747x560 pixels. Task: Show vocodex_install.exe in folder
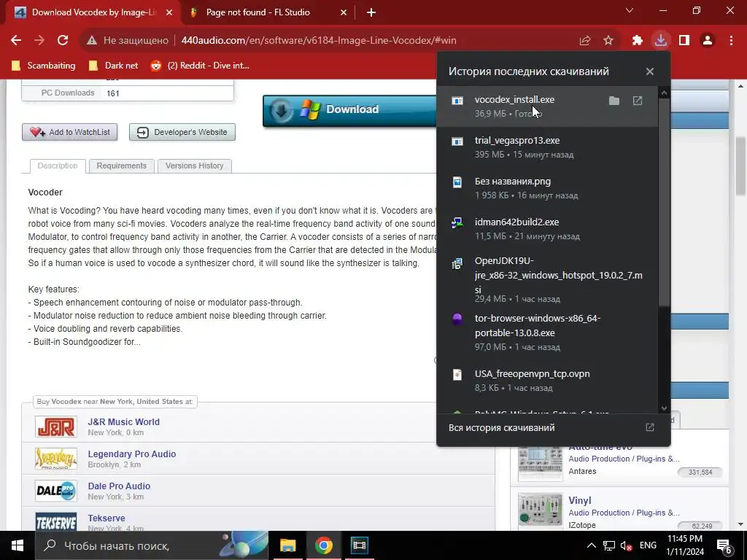tap(614, 101)
